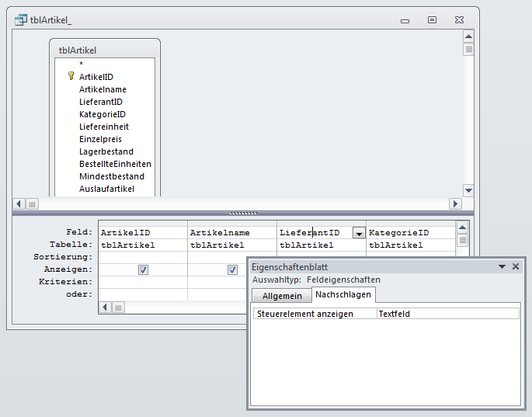Maximize the tblArtikel_ query window
The image size is (532, 417).
coord(432,20)
